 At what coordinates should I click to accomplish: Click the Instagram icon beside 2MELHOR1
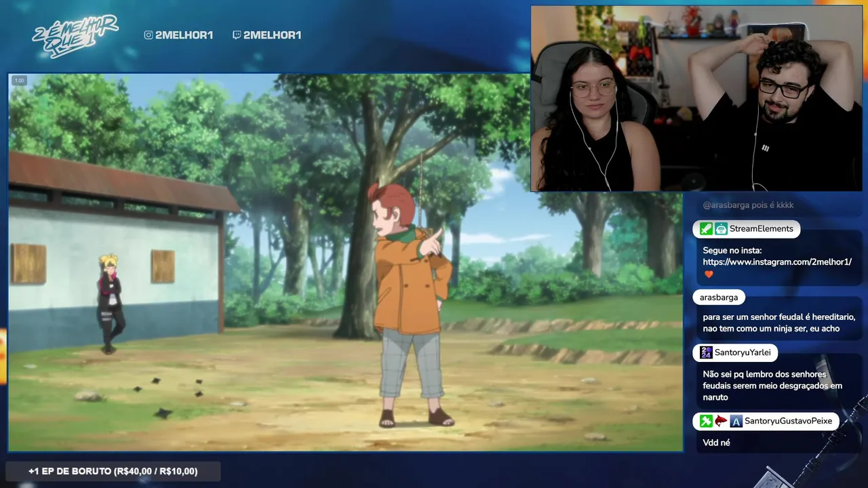click(149, 35)
